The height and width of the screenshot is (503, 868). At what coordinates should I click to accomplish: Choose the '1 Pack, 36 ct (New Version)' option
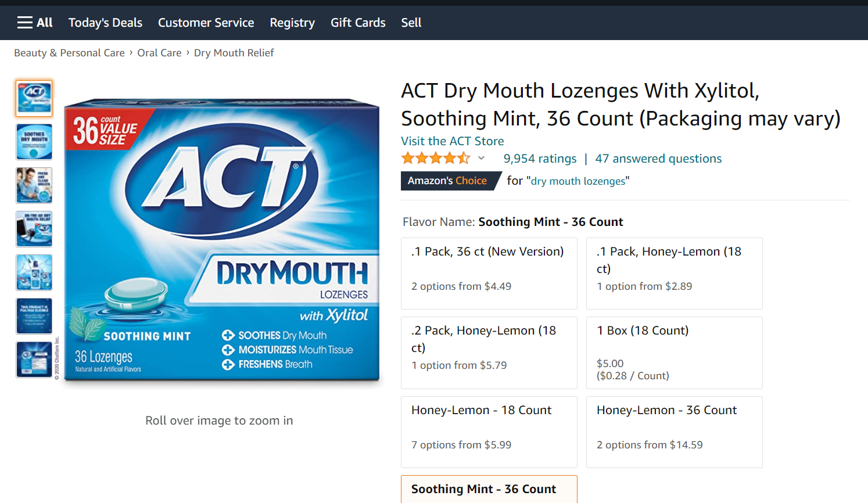point(489,273)
